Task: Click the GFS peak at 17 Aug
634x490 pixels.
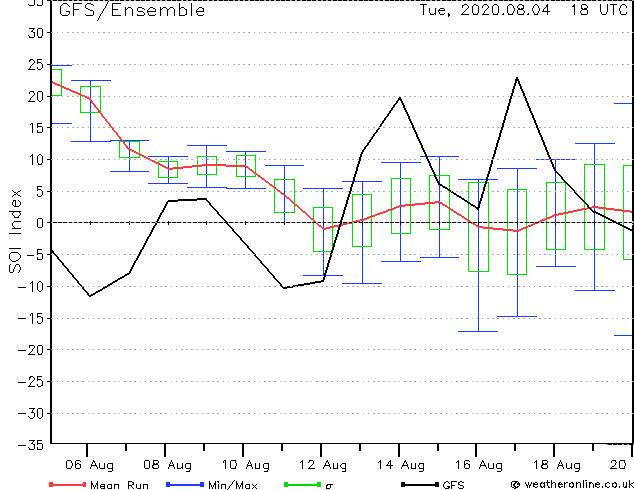Action: pos(517,78)
